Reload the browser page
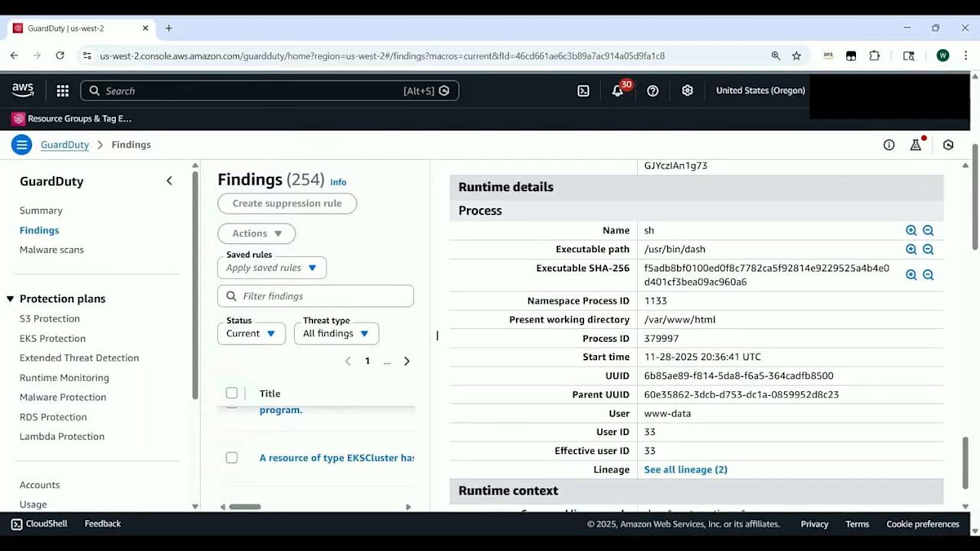The width and height of the screenshot is (980, 551). pyautogui.click(x=60, y=56)
